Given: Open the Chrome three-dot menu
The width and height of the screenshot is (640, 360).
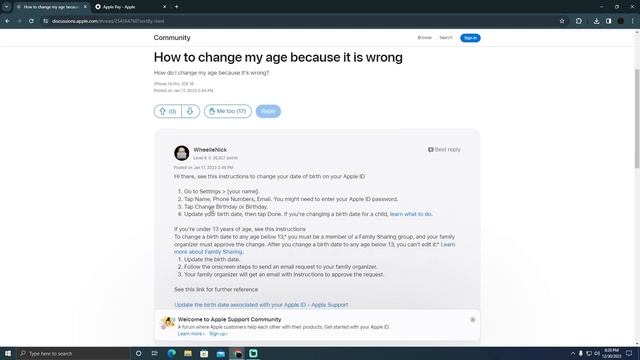Looking at the screenshot, I should click(633, 21).
